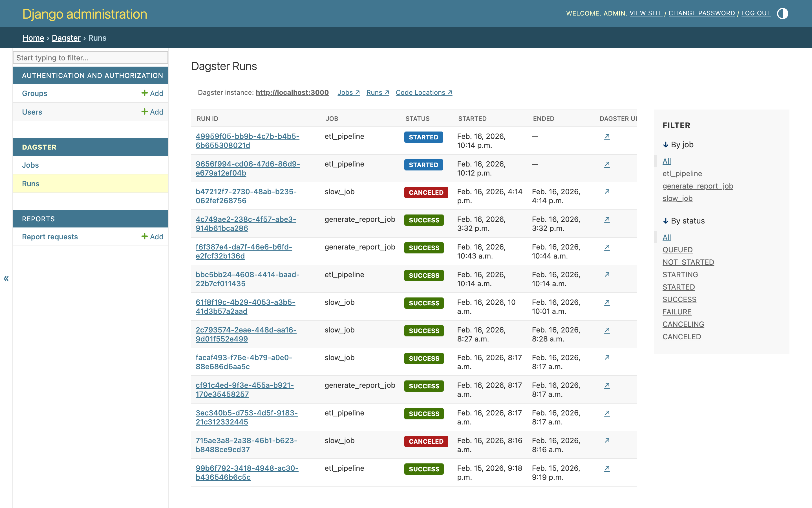Go to Home breadcrumb
Image resolution: width=812 pixels, height=508 pixels.
(33, 38)
